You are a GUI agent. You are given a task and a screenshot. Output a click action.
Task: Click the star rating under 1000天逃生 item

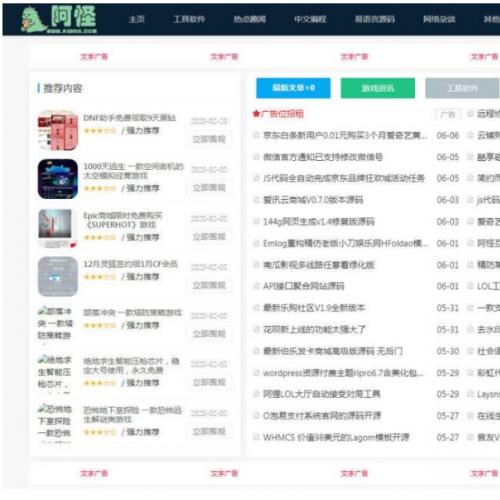point(100,188)
